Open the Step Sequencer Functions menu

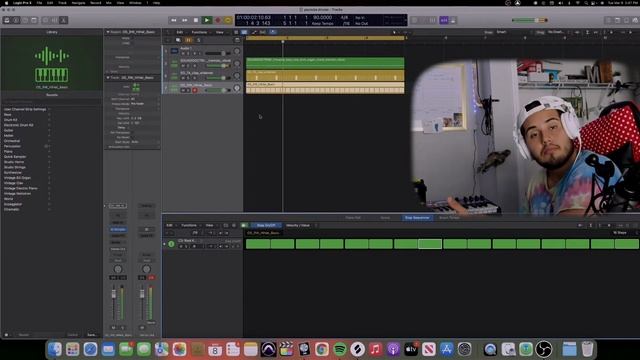tap(189, 225)
